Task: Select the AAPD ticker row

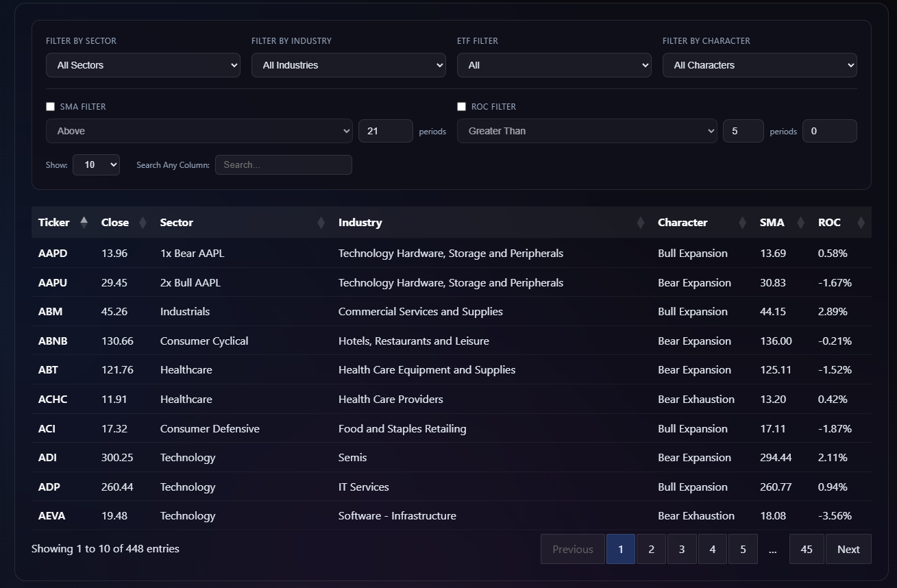Action: point(53,253)
